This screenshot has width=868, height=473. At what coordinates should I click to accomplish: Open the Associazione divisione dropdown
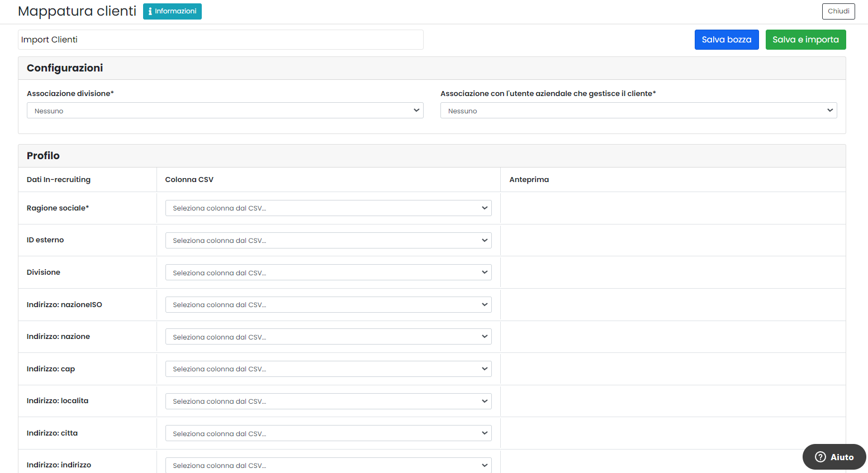tap(225, 111)
